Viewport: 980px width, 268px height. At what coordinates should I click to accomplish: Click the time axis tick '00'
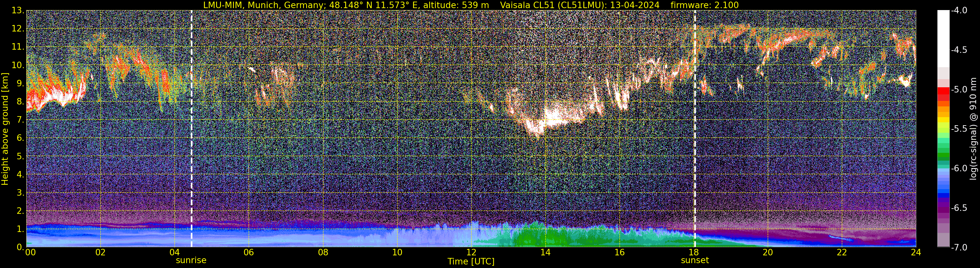coord(31,252)
